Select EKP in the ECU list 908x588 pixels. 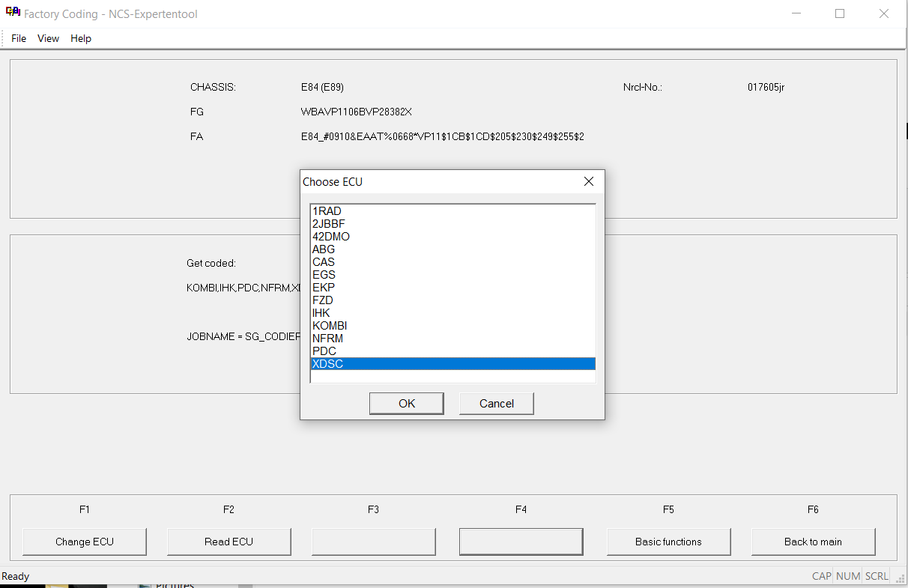pyautogui.click(x=453, y=288)
